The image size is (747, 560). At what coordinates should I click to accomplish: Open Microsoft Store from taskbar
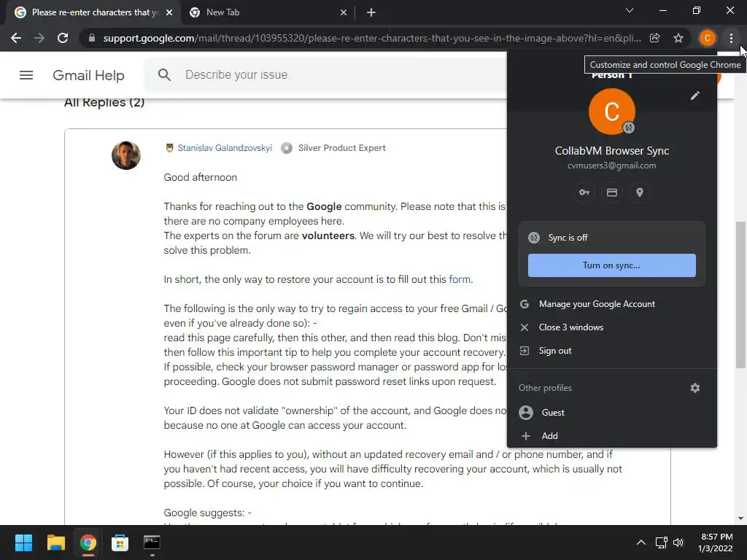(120, 542)
